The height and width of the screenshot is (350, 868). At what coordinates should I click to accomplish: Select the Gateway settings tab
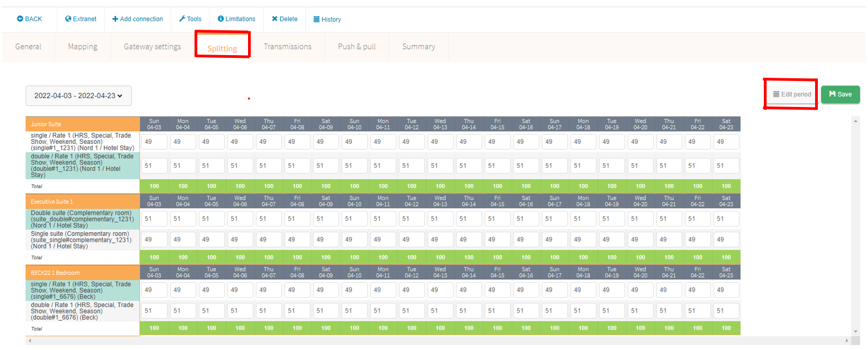[x=152, y=47]
